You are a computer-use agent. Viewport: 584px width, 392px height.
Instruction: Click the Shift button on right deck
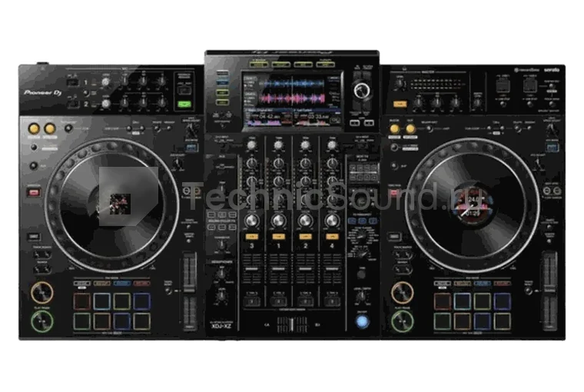[x=394, y=236]
